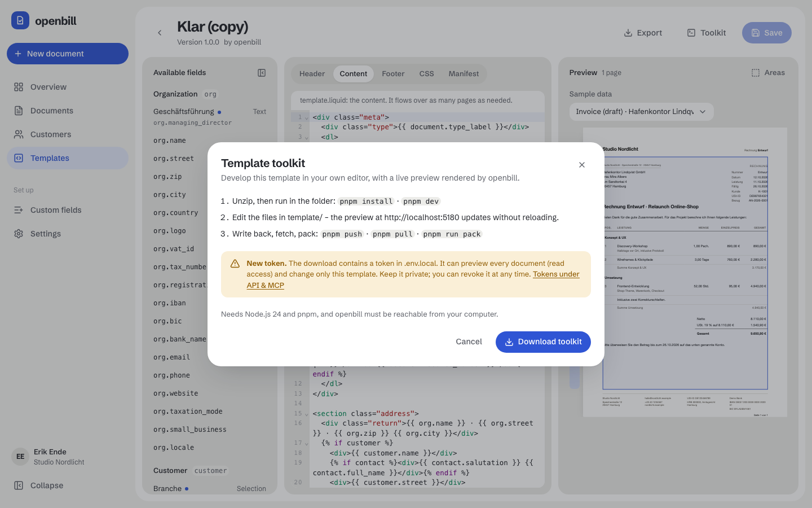Image resolution: width=812 pixels, height=508 pixels.
Task: Click the Toolkit button in header
Action: 706,33
